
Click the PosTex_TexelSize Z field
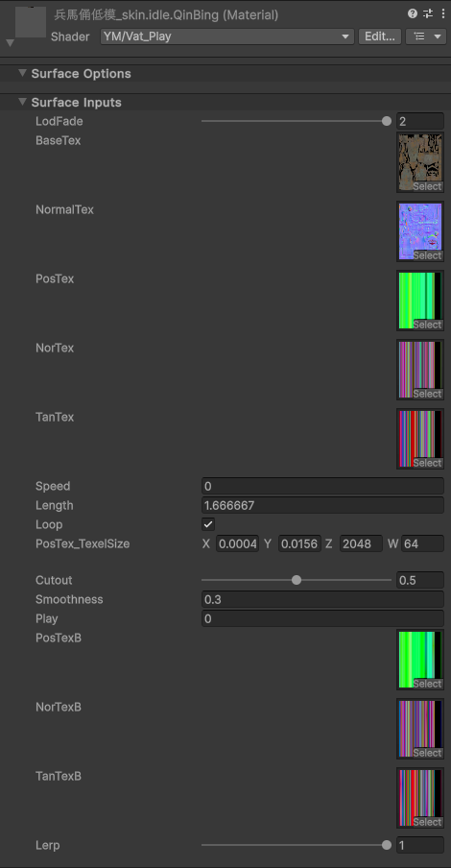(x=362, y=543)
